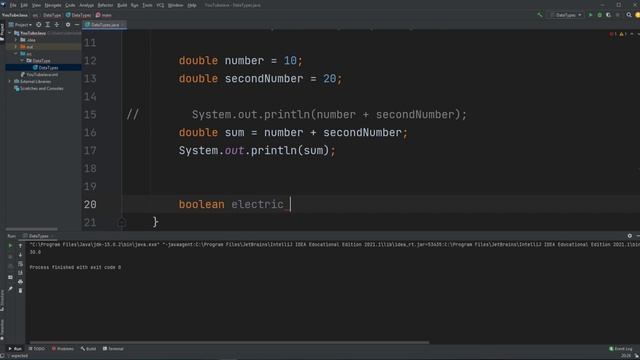The image size is (640, 360).
Task: Click the select opened file target icon
Action: click(39, 25)
